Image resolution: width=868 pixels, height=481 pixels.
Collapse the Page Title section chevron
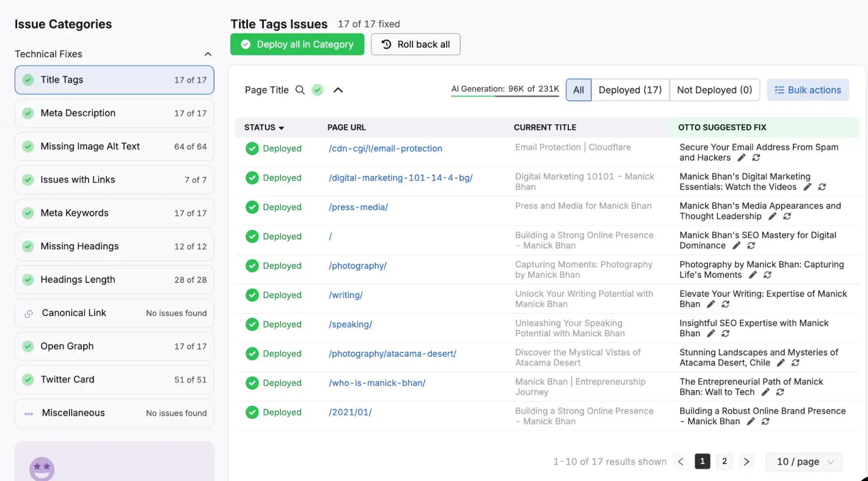(338, 90)
